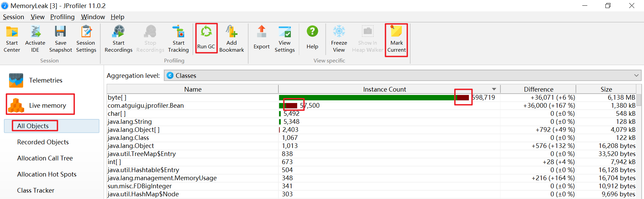Click the 1,380 kB size cell
This screenshot has height=199, width=644.
click(623, 105)
